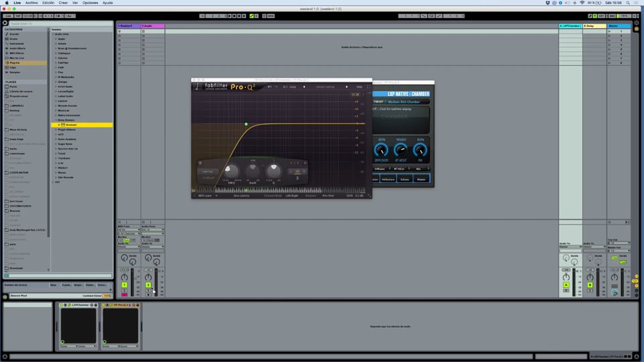Switch to Reflections tab in LXP Chamber
This screenshot has width=644, height=362.
coord(388,180)
